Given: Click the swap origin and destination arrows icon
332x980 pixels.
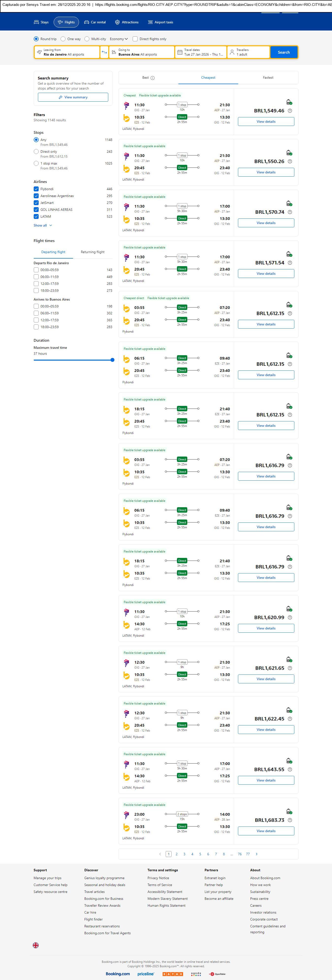Looking at the screenshot, I should (x=104, y=52).
